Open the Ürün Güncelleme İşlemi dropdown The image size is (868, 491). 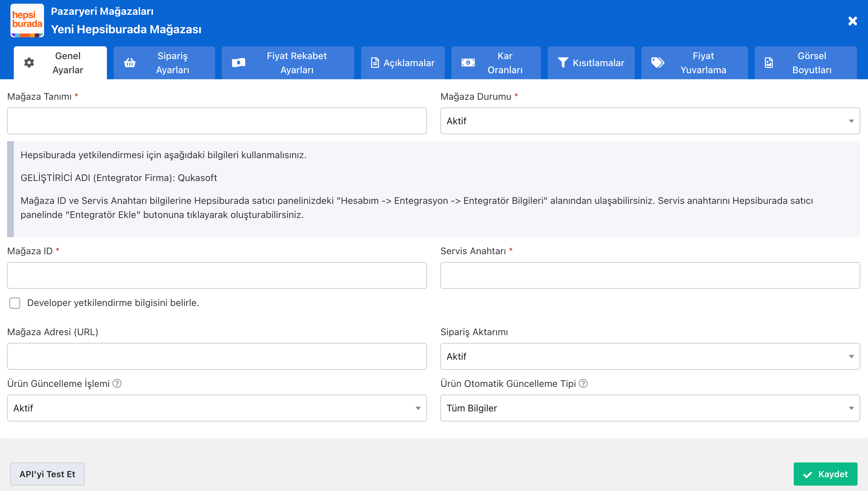[216, 408]
